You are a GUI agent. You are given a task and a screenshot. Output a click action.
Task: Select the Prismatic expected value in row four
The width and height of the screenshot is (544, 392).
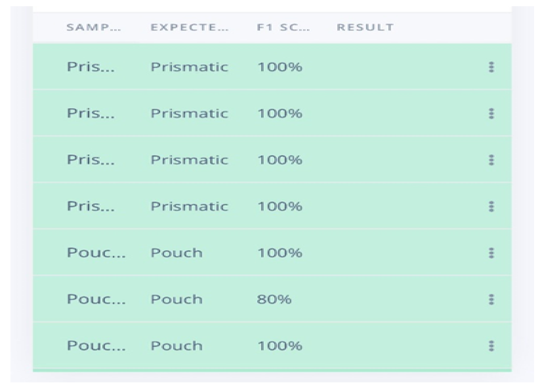[189, 206]
